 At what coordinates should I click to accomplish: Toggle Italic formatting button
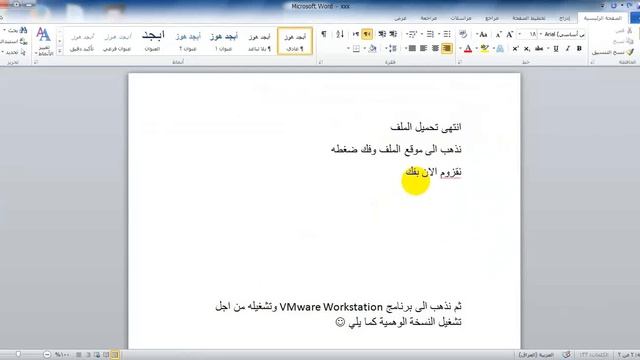click(x=567, y=49)
